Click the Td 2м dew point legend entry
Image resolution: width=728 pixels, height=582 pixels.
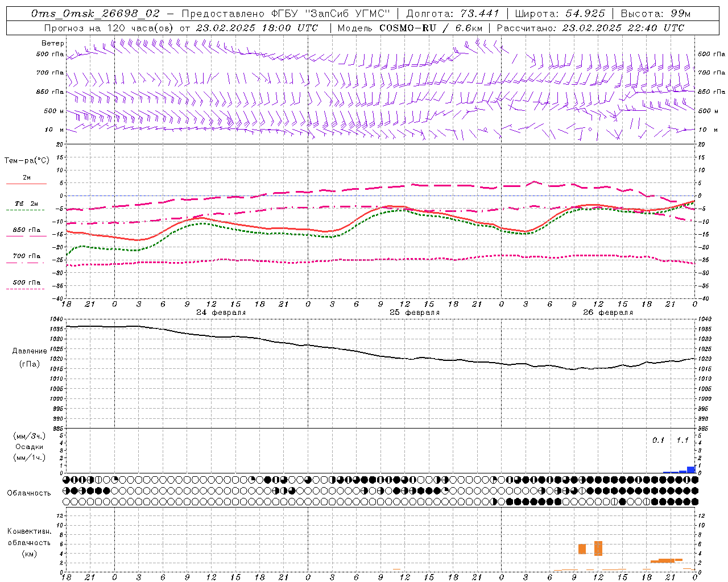point(26,206)
